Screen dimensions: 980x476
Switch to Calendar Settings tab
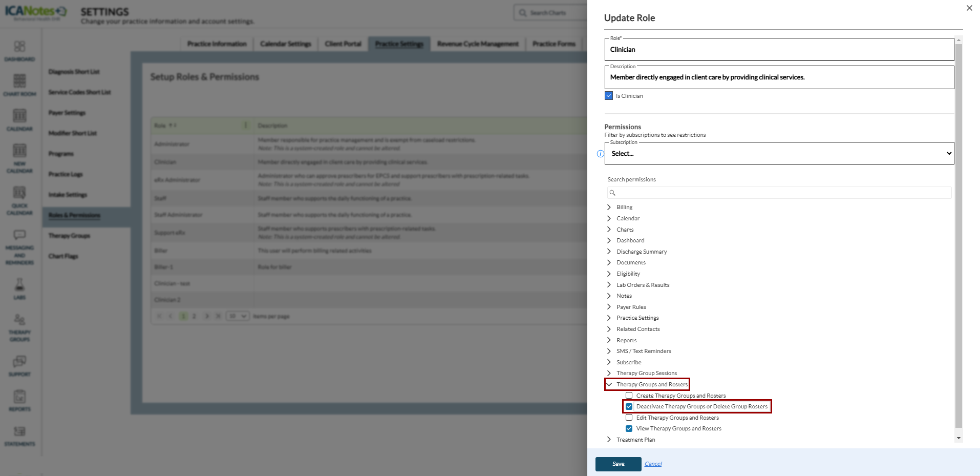click(285, 44)
